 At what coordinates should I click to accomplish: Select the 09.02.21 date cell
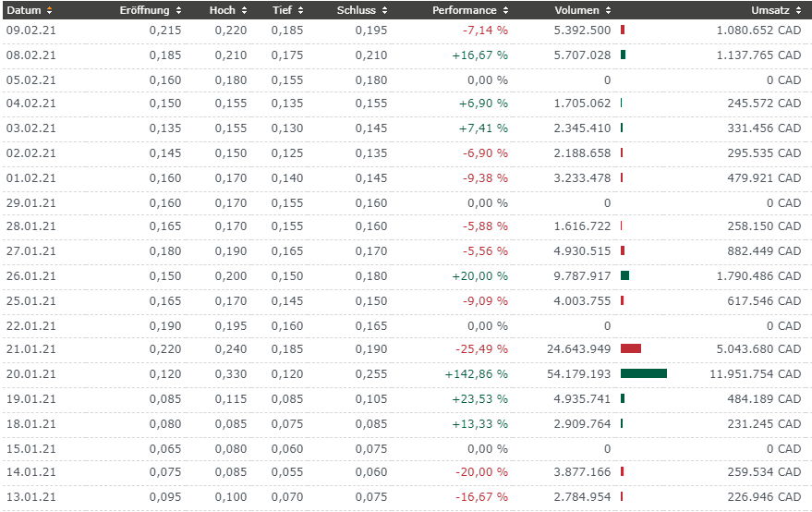click(31, 30)
